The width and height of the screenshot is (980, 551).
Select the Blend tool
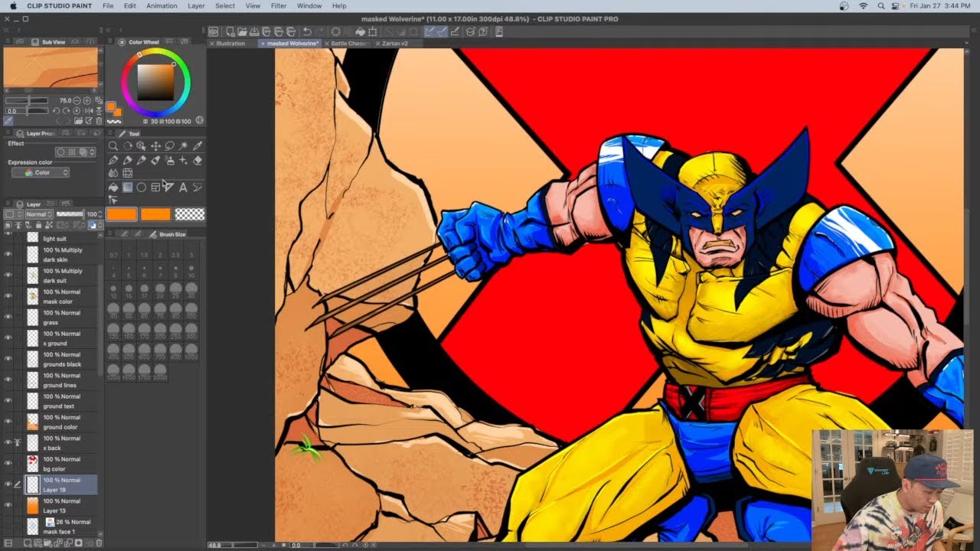click(113, 173)
